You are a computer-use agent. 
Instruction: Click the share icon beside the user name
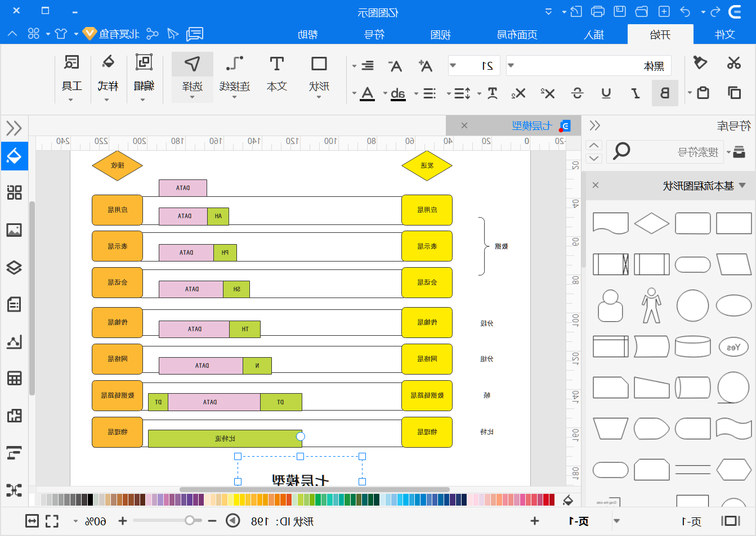(153, 34)
